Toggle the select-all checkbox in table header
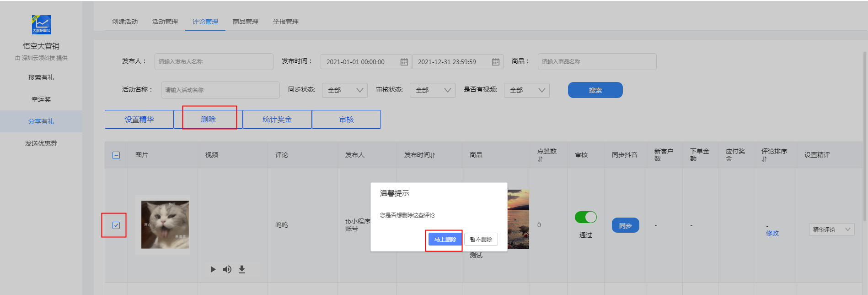Viewport: 868px width, 295px height. click(116, 155)
